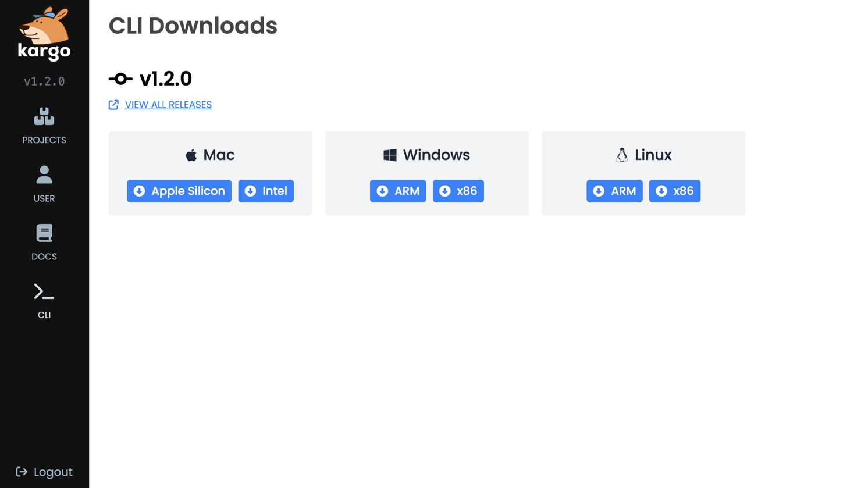Download the Windows x86 CLI build
The image size is (868, 488).
tap(458, 191)
